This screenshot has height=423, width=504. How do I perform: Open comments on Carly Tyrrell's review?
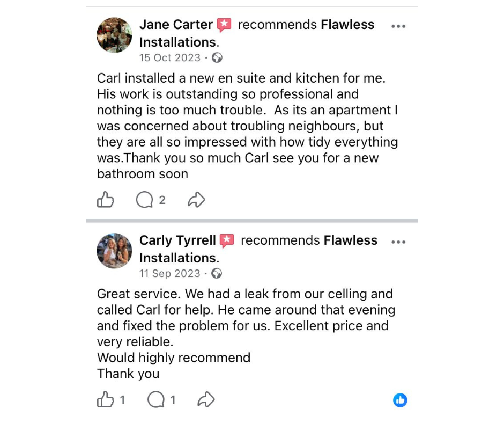click(x=156, y=399)
